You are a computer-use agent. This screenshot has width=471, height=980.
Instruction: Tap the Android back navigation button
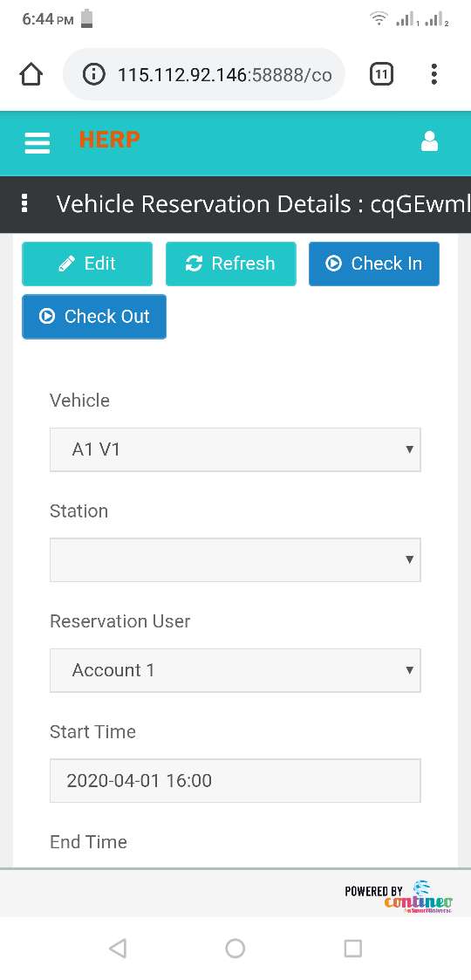(x=118, y=948)
